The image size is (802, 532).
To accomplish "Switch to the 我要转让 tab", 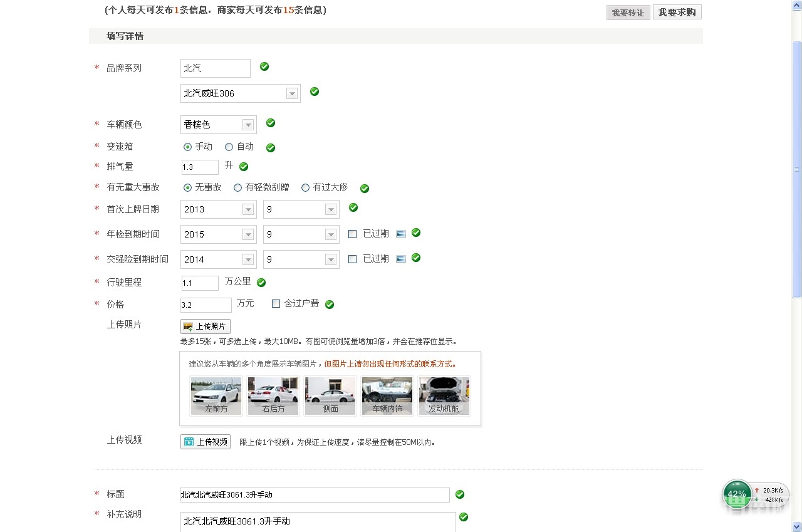I will click(x=628, y=11).
